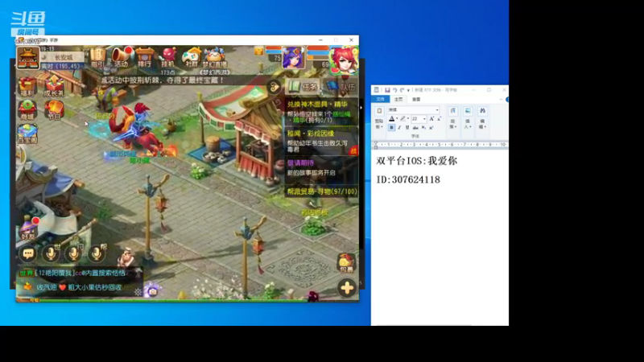Open the 节日 festival icon

coord(54,110)
